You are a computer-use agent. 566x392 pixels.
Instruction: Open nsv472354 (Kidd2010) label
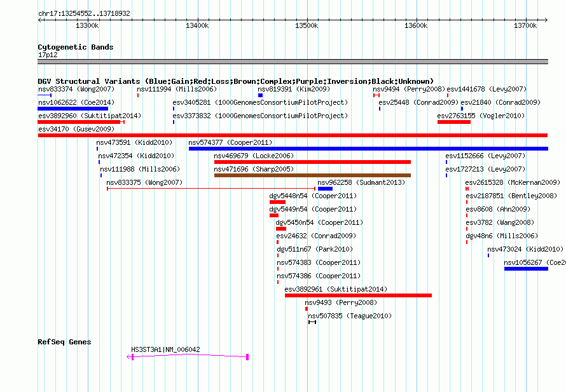(x=136, y=156)
